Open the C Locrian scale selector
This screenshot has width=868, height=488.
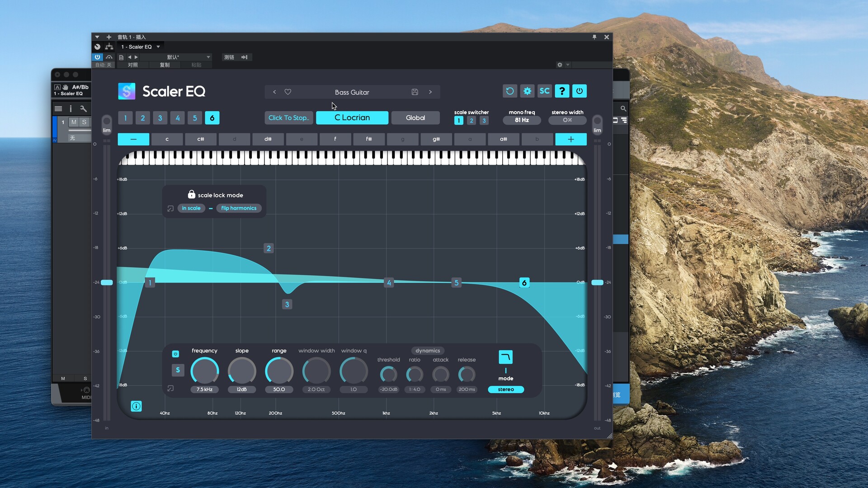tap(352, 117)
